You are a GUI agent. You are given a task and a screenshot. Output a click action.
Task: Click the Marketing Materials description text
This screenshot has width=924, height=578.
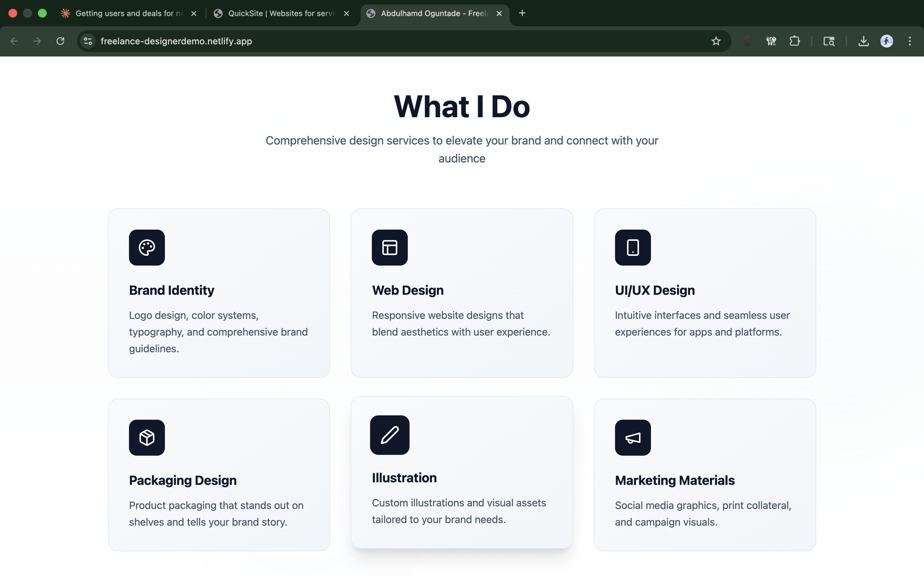pyautogui.click(x=703, y=513)
